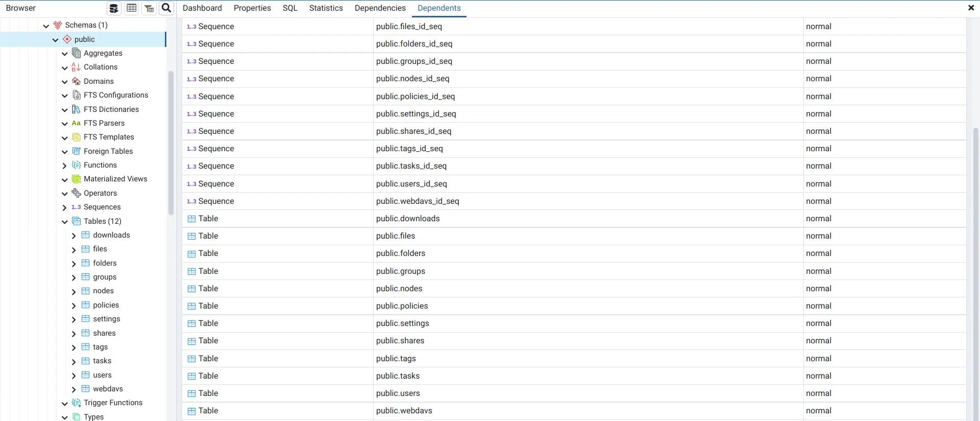Screen dimensions: 980x421
Task: Collapse the public schema node
Action: 55,40
